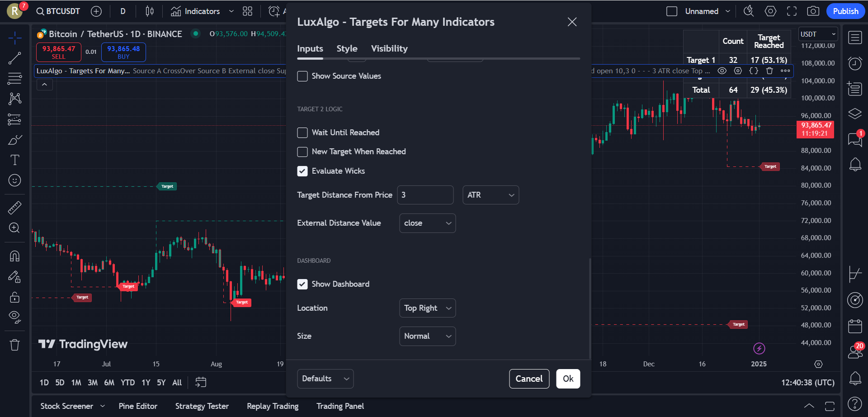Lock all drawing tools
This screenshot has height=417, width=868.
click(14, 297)
